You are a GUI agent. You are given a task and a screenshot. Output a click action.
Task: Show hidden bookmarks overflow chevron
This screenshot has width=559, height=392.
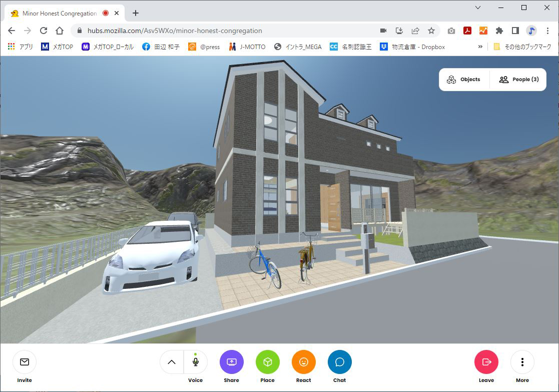coord(480,47)
